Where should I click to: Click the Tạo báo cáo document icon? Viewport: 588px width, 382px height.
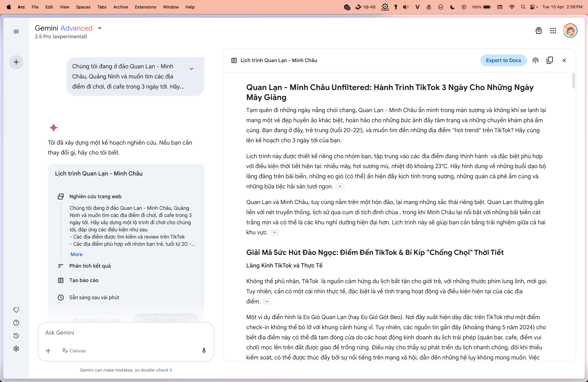point(61,280)
